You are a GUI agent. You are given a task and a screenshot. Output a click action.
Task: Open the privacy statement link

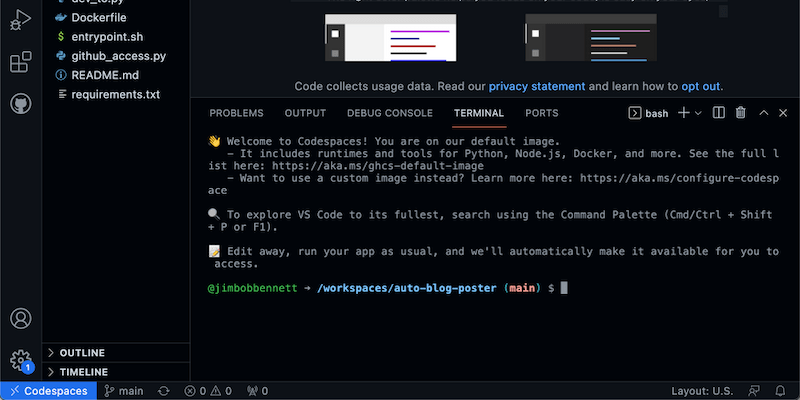[x=537, y=86]
